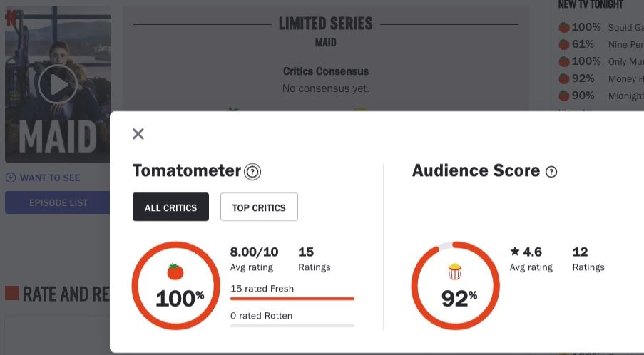644x355 pixels.
Task: Click the star icon beside the 4.6 rating
Action: point(515,251)
